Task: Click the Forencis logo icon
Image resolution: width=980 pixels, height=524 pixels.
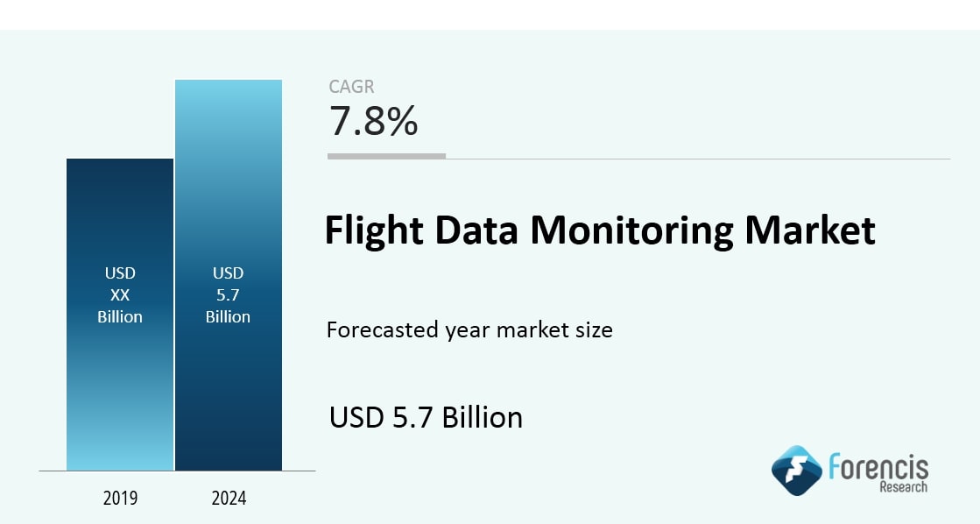Action: (796, 471)
